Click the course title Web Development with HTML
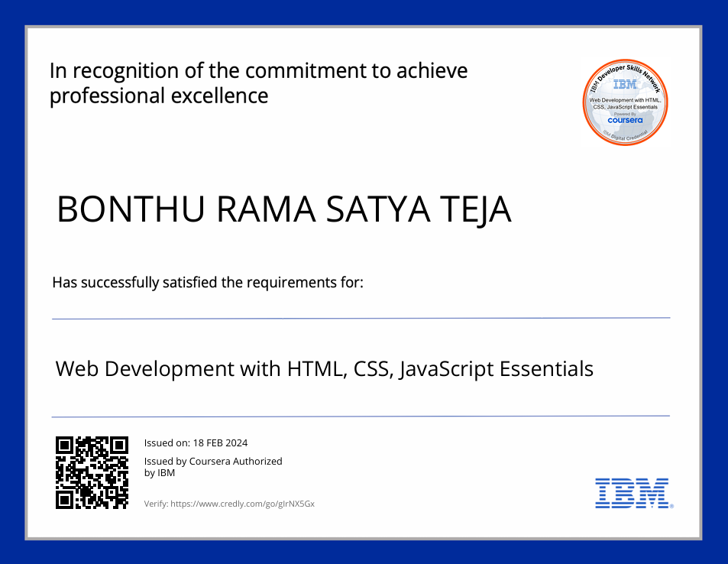The width and height of the screenshot is (728, 564). (x=324, y=368)
